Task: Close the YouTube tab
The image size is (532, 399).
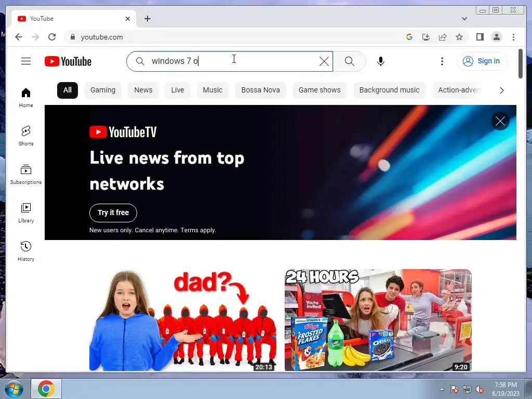Action: coord(128,19)
